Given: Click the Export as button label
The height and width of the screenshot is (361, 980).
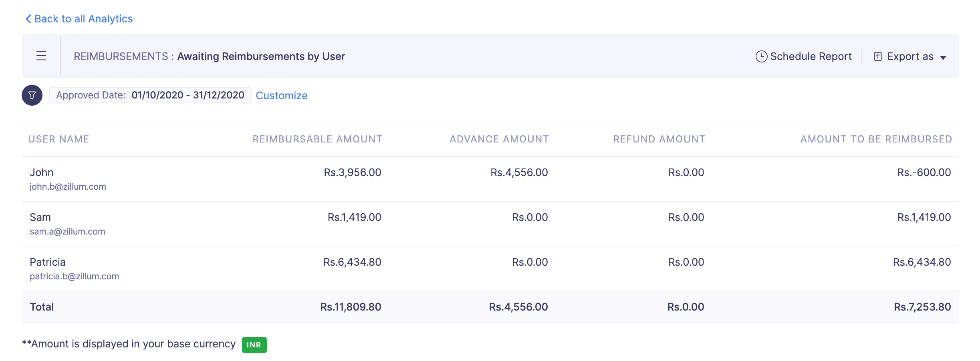Looking at the screenshot, I should pos(910,56).
